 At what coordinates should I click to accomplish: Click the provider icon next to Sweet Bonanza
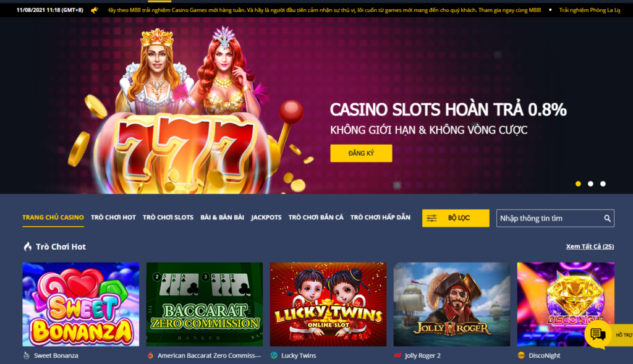(x=27, y=355)
